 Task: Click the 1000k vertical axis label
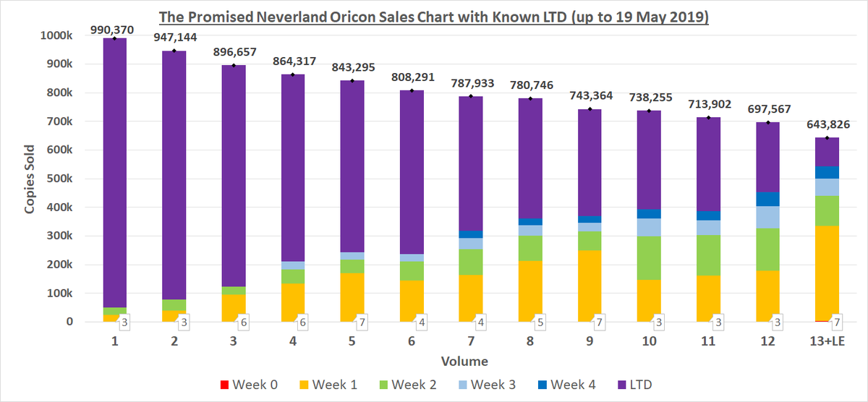(56, 35)
